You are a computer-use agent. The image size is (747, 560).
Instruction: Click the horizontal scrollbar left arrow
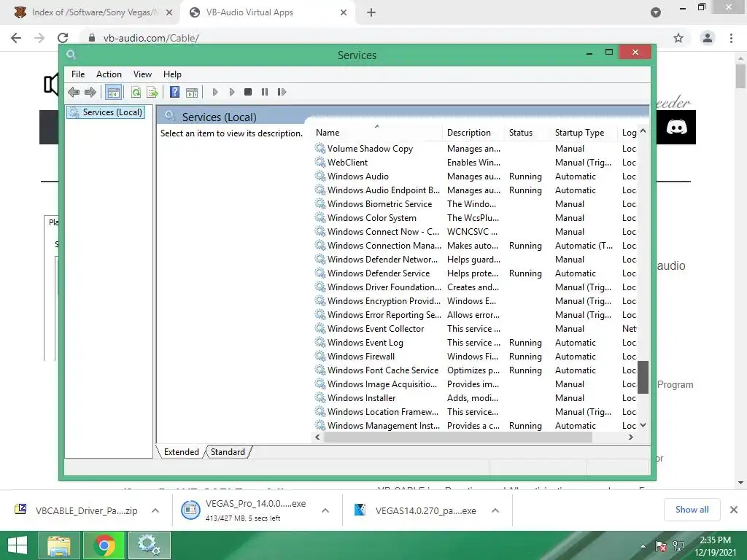pyautogui.click(x=318, y=437)
